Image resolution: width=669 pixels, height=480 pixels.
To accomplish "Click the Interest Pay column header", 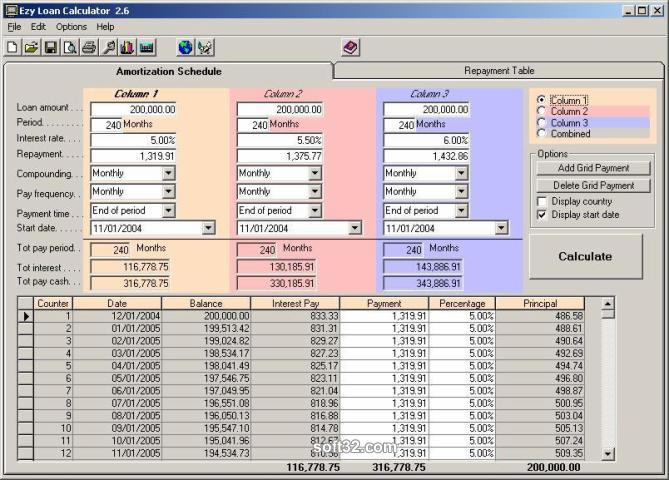I will click(x=295, y=303).
